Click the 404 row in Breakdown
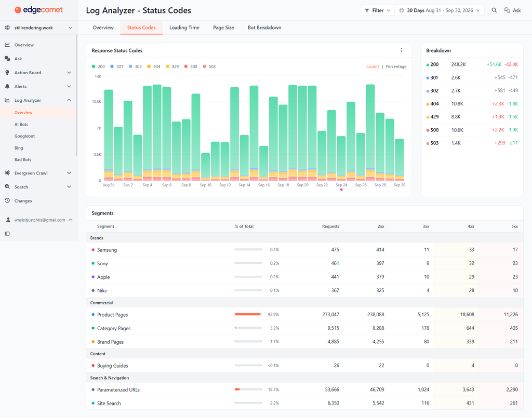This screenshot has height=418, width=532. click(x=472, y=104)
